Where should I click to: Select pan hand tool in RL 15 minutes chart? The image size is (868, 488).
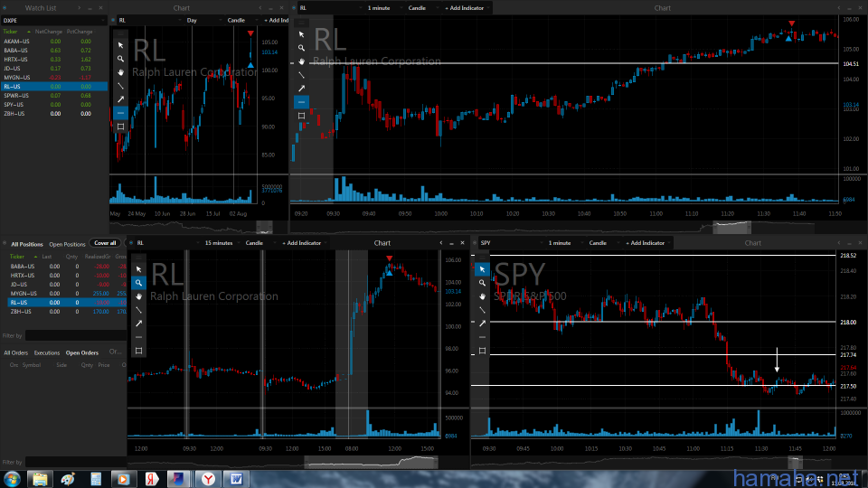tap(139, 296)
